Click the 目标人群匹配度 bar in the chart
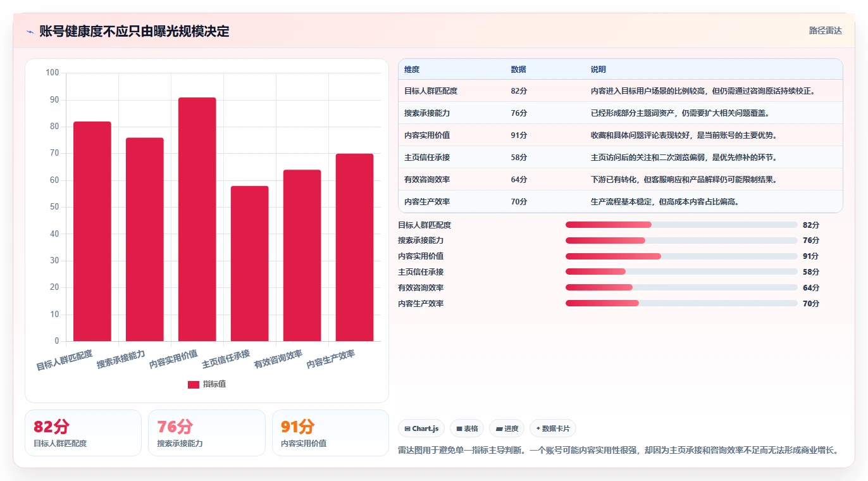Viewport: 868px width, 481px height. click(x=92, y=232)
